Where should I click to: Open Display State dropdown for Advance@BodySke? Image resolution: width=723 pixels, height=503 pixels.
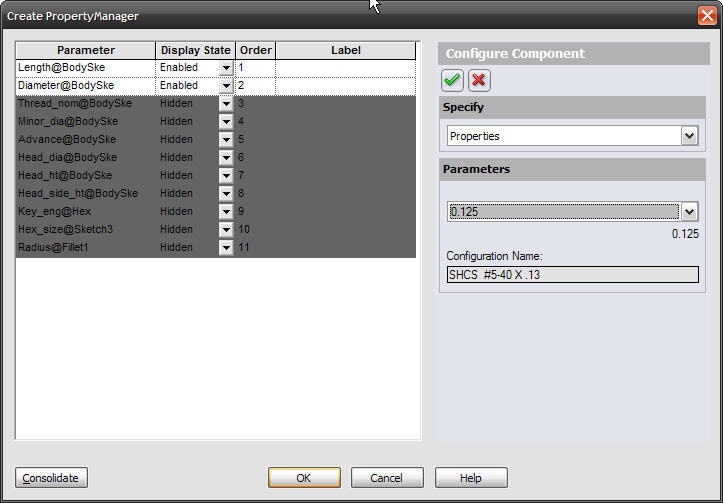coord(226,140)
